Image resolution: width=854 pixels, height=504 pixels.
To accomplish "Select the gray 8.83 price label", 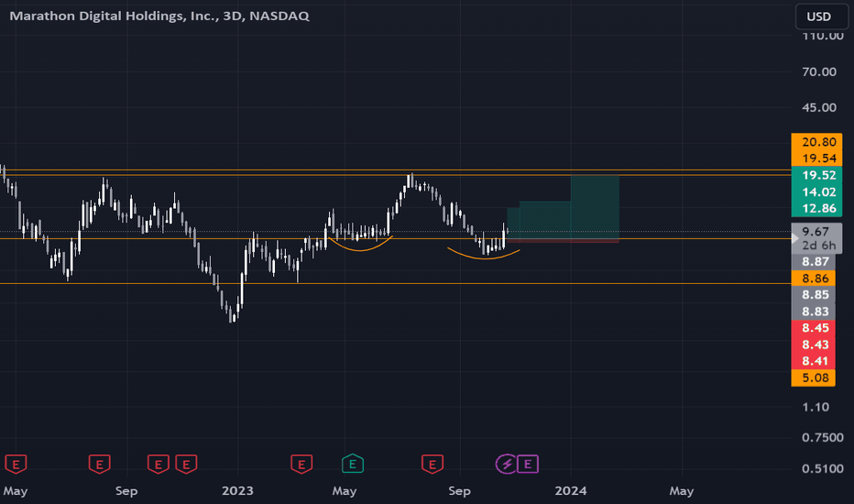I will [x=813, y=312].
